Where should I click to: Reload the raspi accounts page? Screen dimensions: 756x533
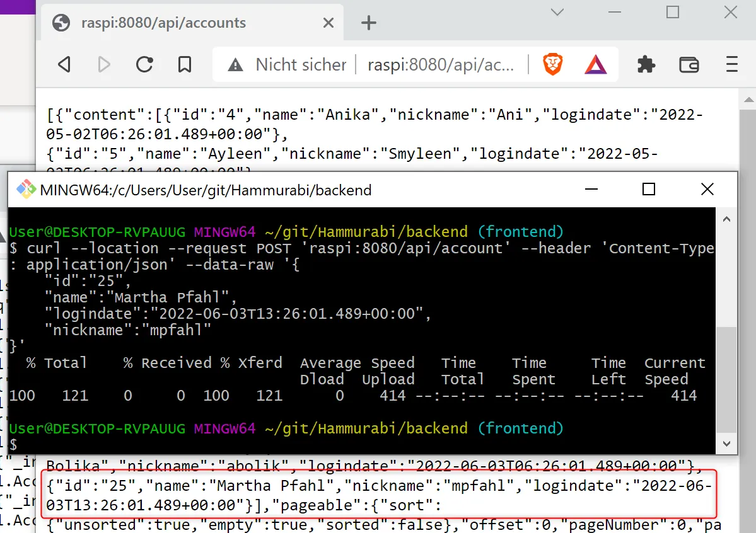tap(144, 64)
